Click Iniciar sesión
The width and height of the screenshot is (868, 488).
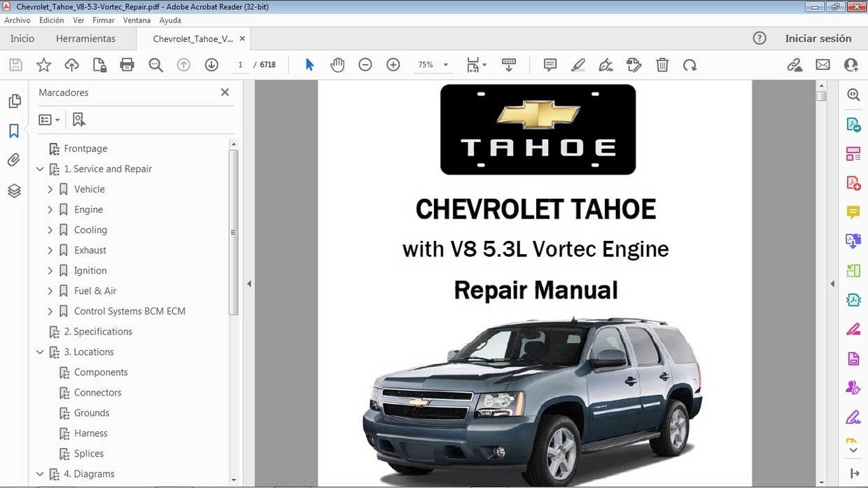(819, 39)
